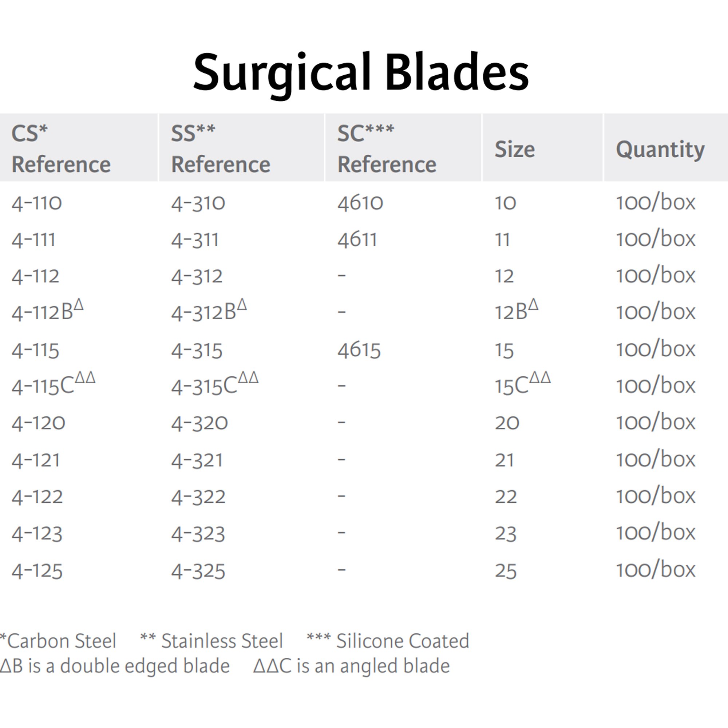Click the Quantity column header

coord(660,150)
